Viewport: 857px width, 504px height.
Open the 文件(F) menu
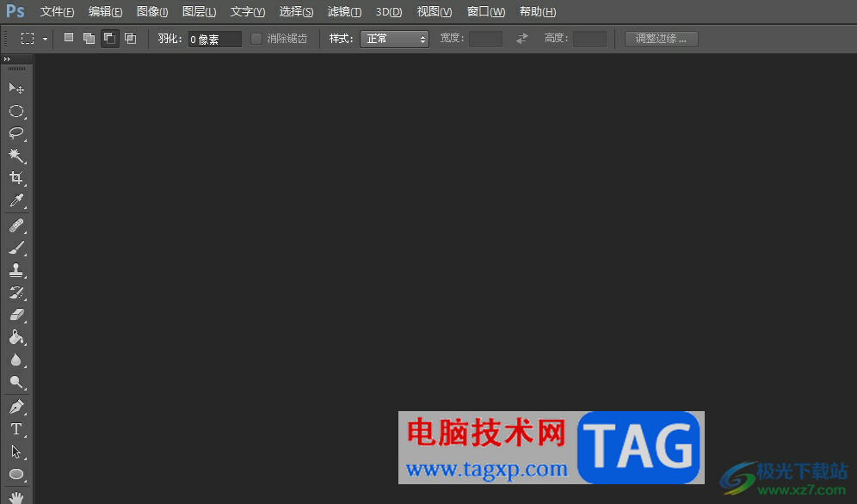57,11
